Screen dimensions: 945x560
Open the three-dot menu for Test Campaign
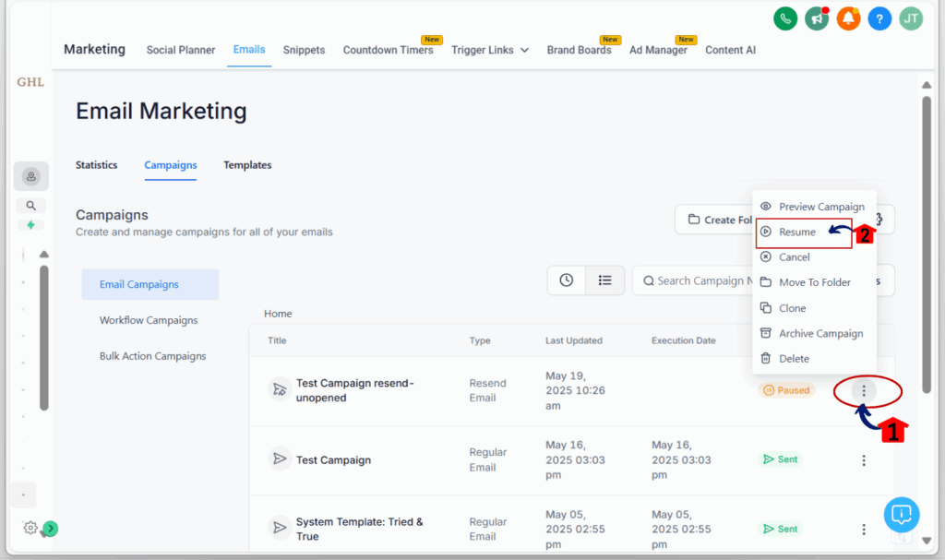[863, 459]
